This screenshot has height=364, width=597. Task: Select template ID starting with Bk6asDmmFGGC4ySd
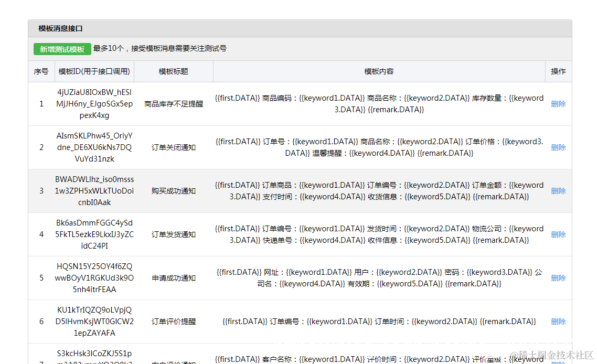coord(94,234)
